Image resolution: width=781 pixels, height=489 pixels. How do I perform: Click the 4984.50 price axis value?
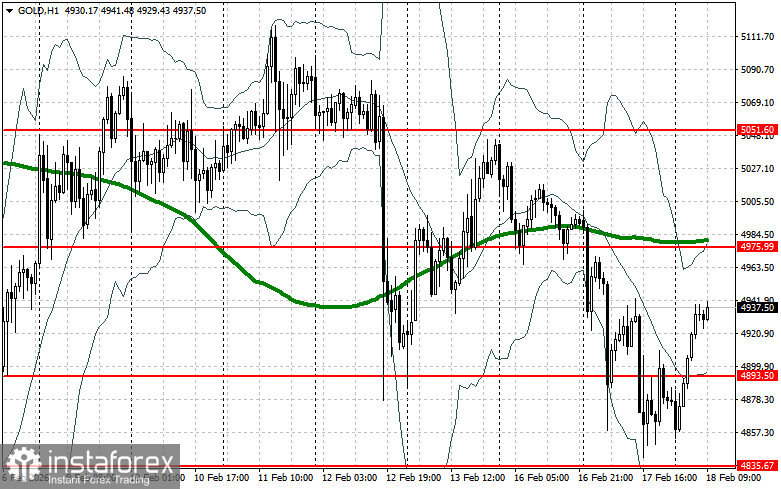[758, 235]
